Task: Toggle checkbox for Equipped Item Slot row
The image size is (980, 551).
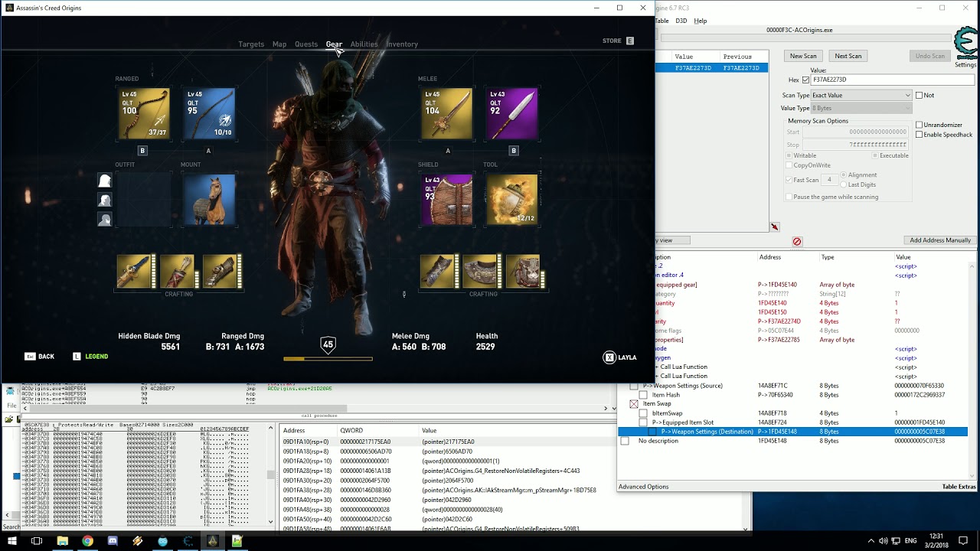Action: coord(643,422)
